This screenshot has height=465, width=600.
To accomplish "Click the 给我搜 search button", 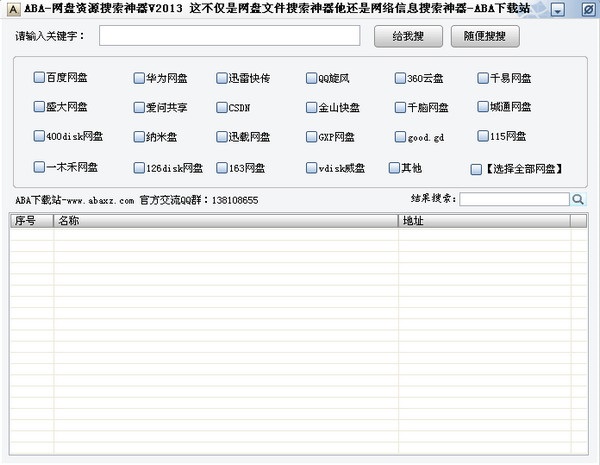I will [x=408, y=36].
